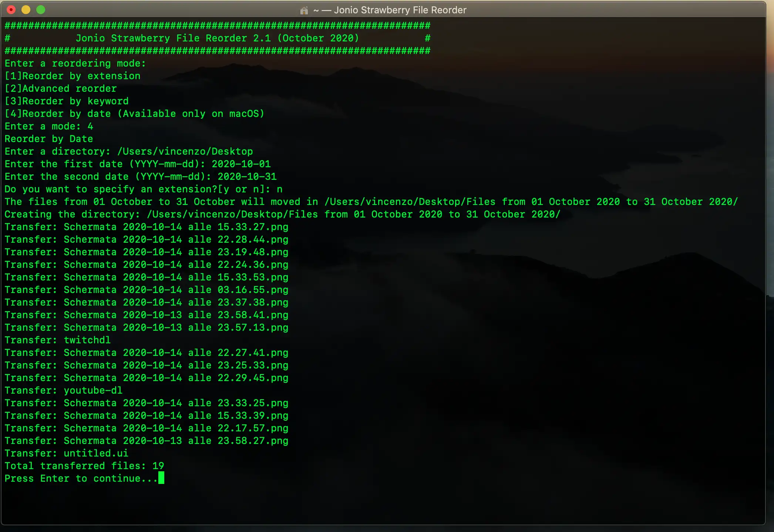Click transfer line 'alle 22.29.45.png'

tap(147, 378)
